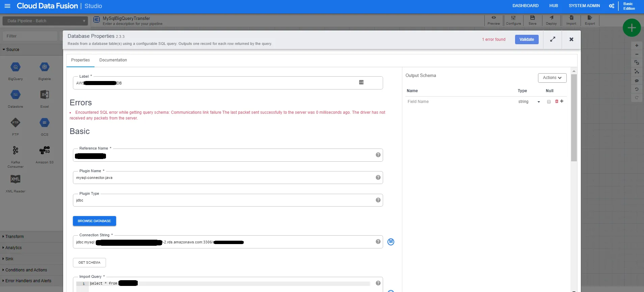The height and width of the screenshot is (292, 644).
Task: Save the pipeline
Action: tap(532, 20)
